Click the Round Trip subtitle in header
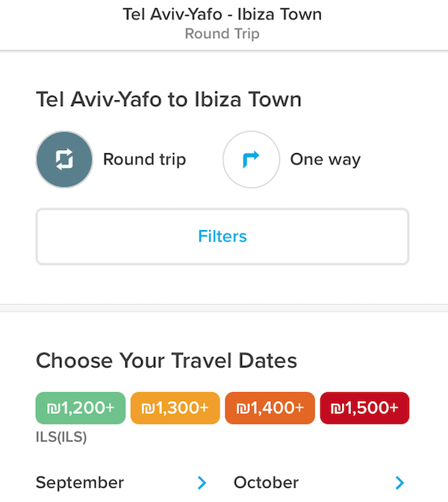 (223, 34)
